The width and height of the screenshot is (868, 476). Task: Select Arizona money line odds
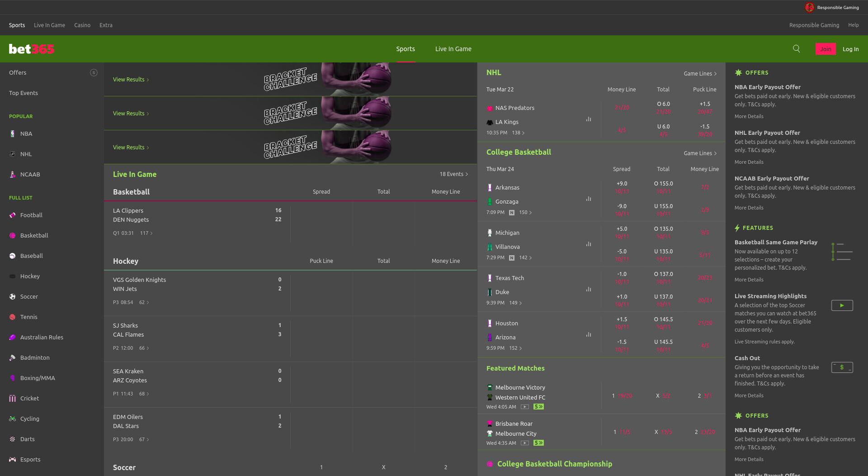[x=705, y=346]
